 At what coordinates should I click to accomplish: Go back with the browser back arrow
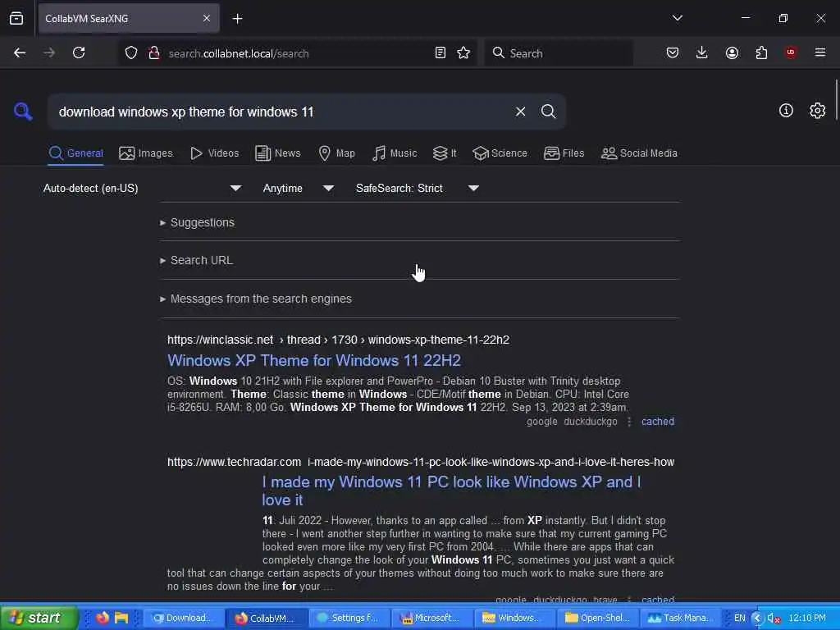click(x=20, y=52)
